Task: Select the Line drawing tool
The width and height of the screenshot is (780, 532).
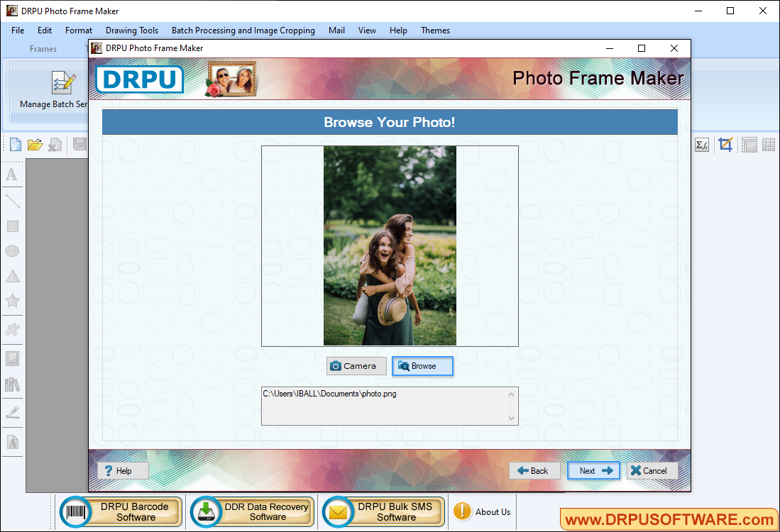Action: (x=11, y=201)
